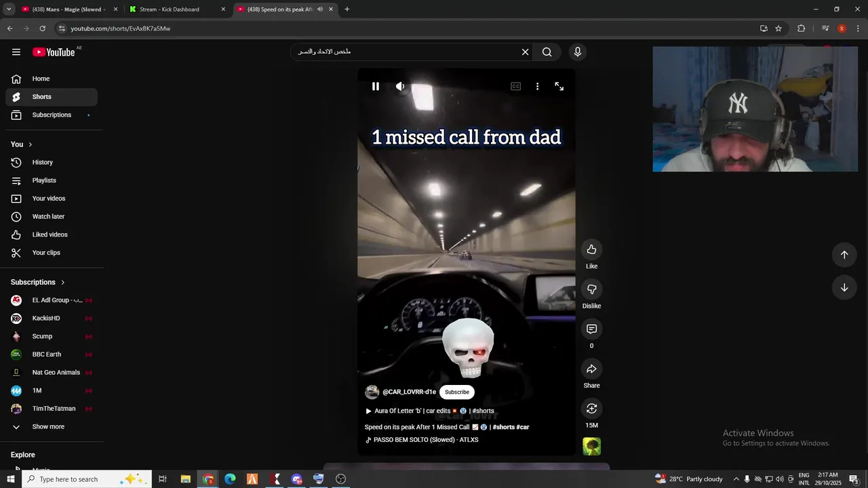Open the @CAR_LOVRR-d1e channel
This screenshot has width=868, height=488.
(x=409, y=392)
